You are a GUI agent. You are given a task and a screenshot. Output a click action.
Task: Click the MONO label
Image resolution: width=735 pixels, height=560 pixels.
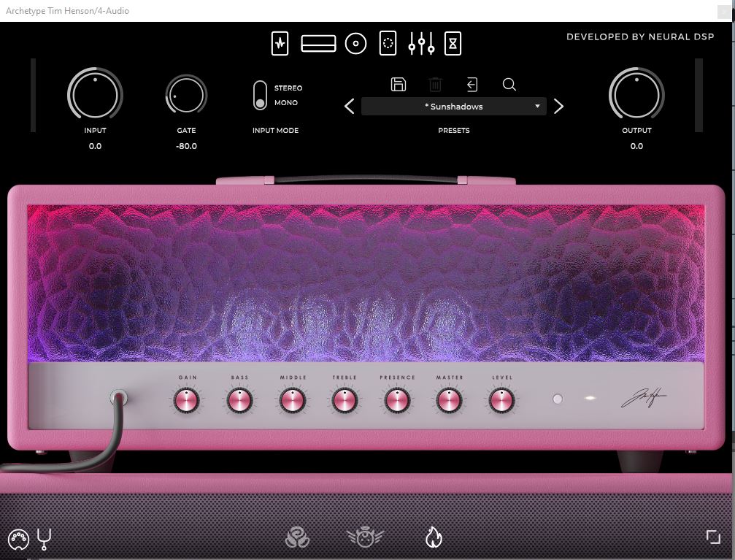click(x=286, y=103)
